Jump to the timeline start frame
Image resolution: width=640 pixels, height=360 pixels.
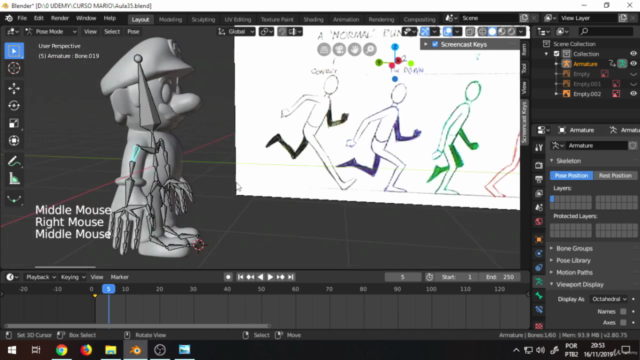click(240, 277)
